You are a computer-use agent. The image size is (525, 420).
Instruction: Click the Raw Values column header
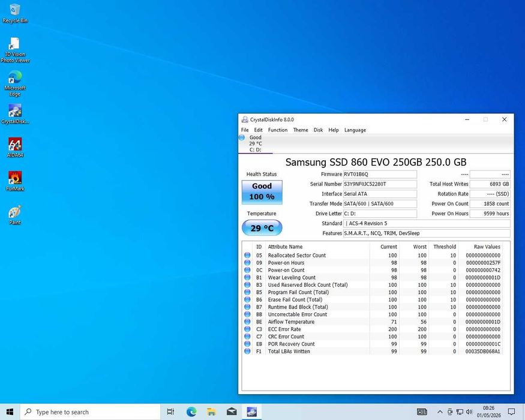(x=481, y=247)
